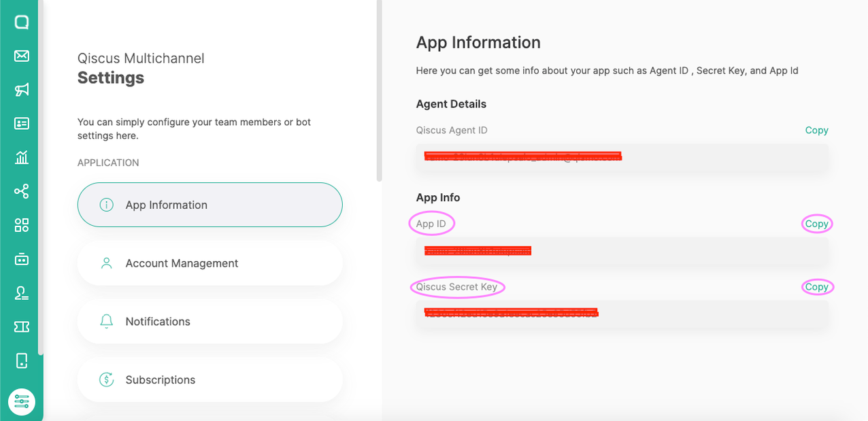Click the Ticket icon in sidebar

click(x=20, y=326)
